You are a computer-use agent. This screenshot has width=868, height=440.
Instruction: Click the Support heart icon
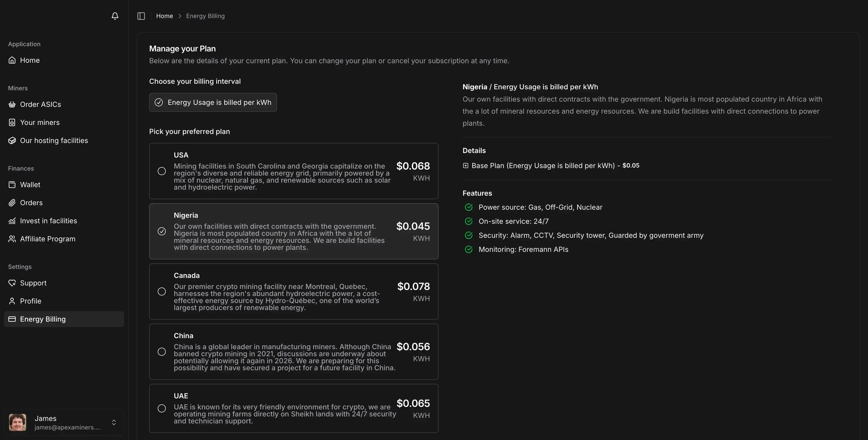[x=12, y=283]
